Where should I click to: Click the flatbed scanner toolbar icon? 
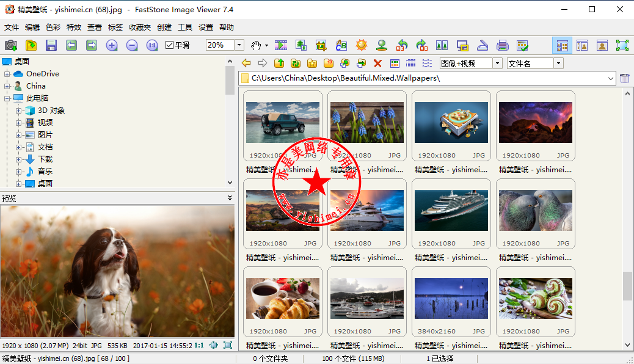tap(483, 45)
